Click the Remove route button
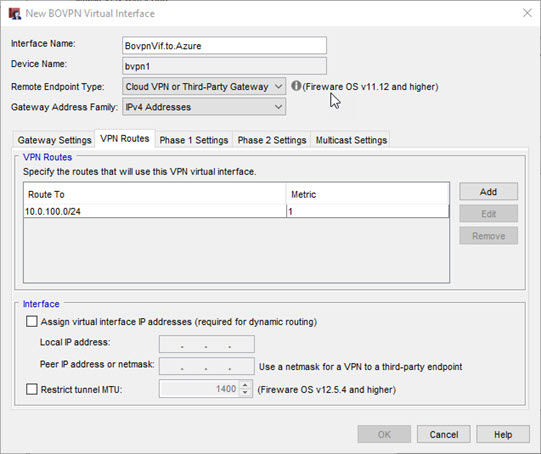 coord(489,236)
